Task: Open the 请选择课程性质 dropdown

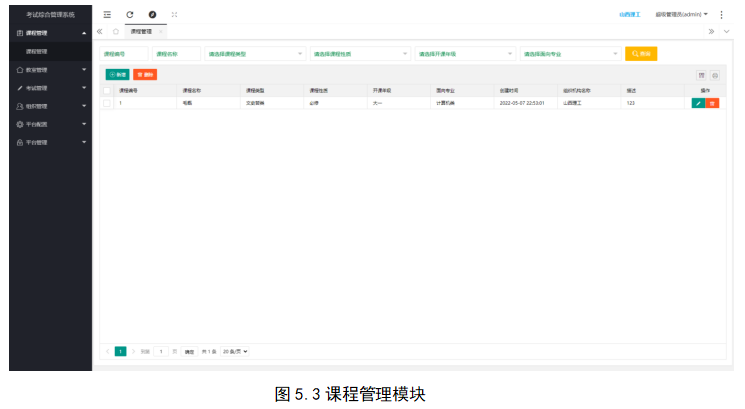Action: (361, 54)
